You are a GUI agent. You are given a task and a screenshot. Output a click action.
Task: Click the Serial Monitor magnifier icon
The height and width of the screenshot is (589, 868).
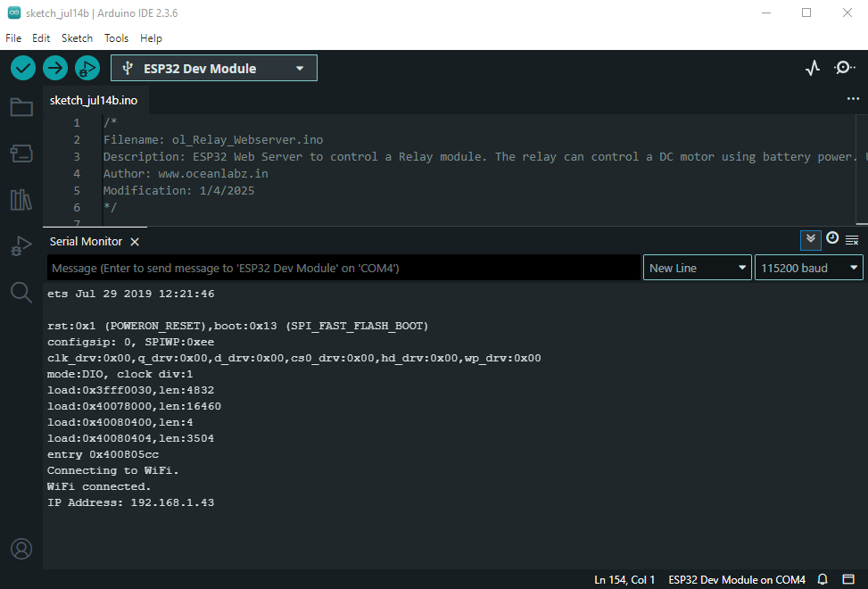pyautogui.click(x=844, y=68)
